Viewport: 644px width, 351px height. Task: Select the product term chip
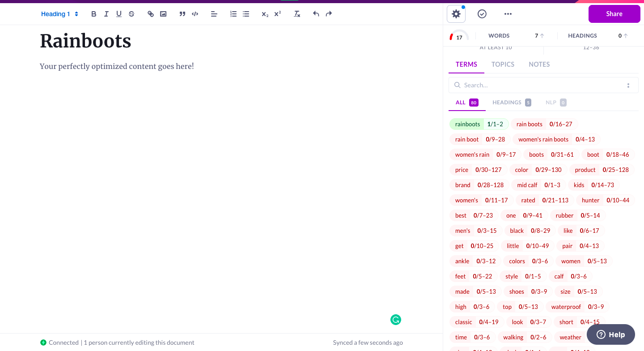click(602, 170)
